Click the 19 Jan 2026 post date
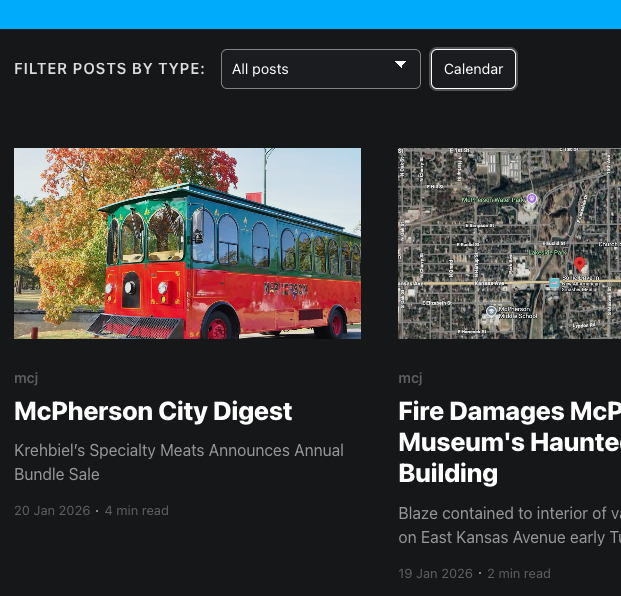The height and width of the screenshot is (596, 621). (436, 574)
